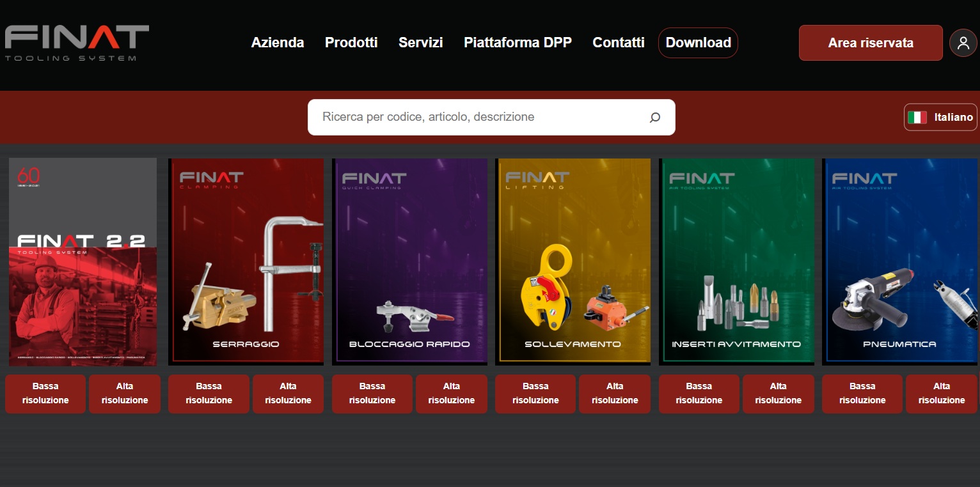Click the Italian flag icon
980x487 pixels.
pos(917,117)
